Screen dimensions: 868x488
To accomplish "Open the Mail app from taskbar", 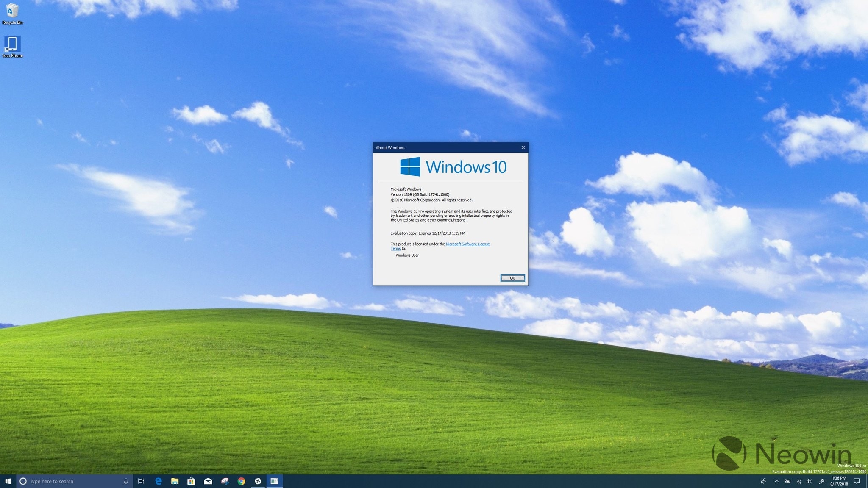I will click(208, 481).
